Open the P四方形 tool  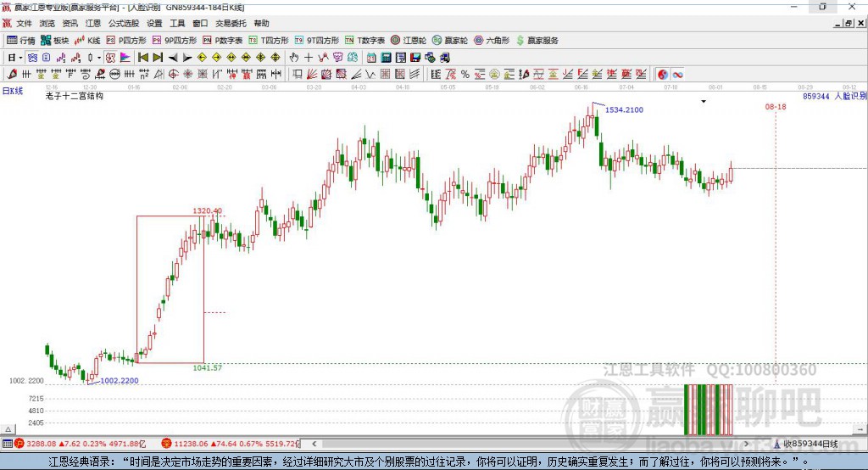[x=126, y=41]
